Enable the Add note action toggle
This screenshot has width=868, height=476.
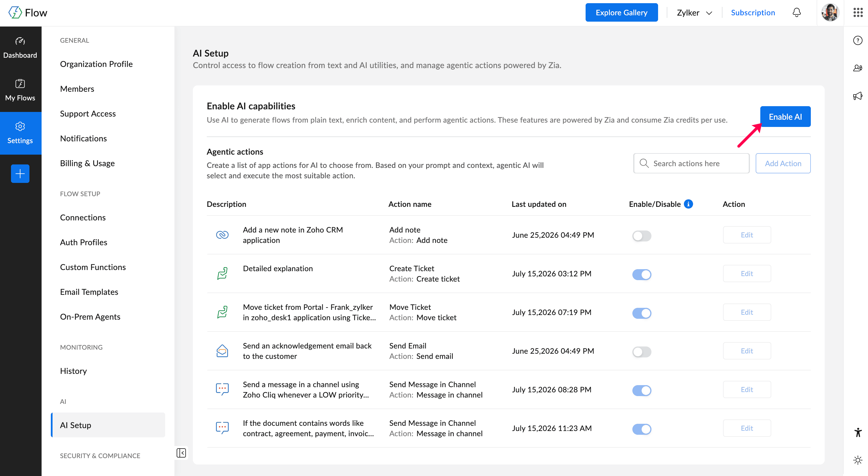pos(642,236)
